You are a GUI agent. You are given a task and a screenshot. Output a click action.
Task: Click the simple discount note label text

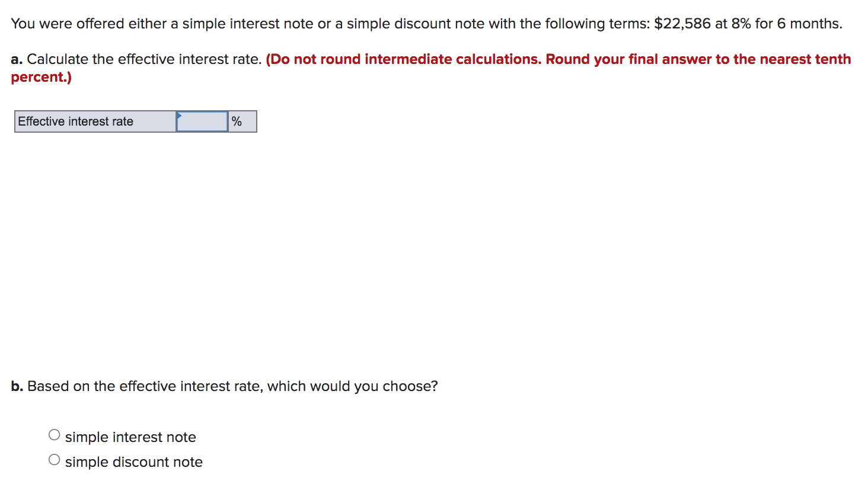coord(133,462)
